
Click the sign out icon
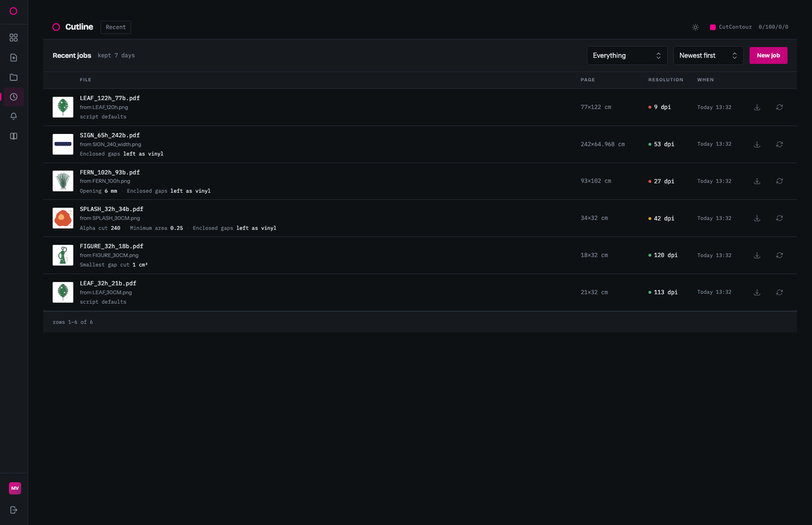14,509
